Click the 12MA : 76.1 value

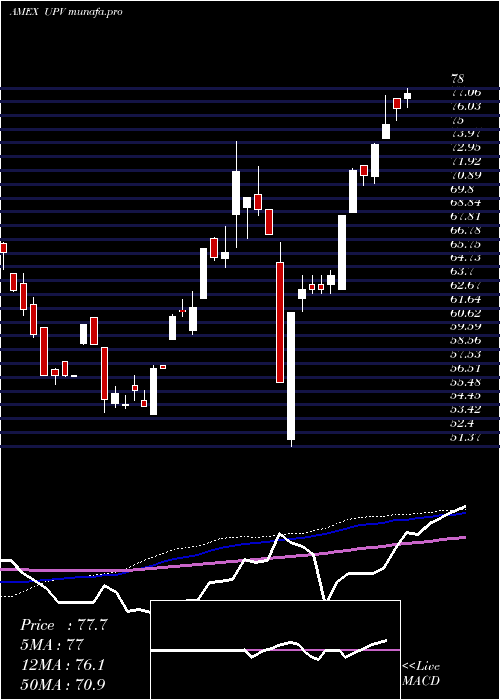click(62, 665)
